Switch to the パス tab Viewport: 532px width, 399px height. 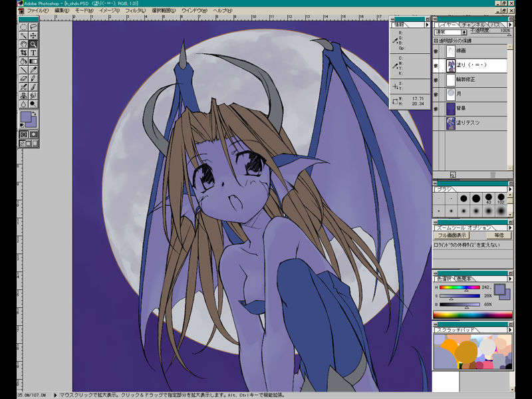[x=495, y=25]
